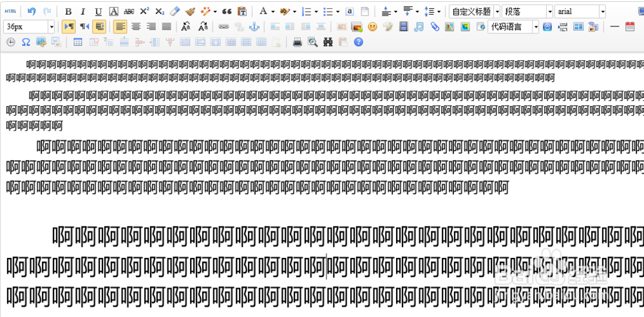Run auto typeset magic wand

[x=205, y=12]
